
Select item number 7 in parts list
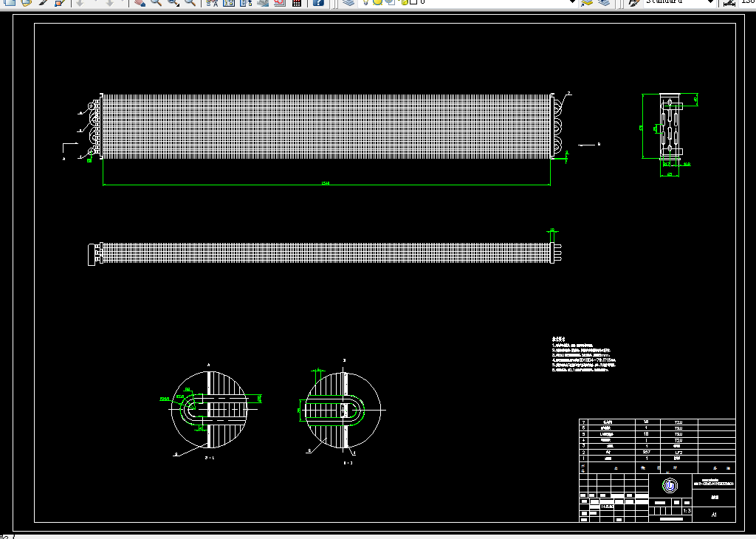pos(583,422)
